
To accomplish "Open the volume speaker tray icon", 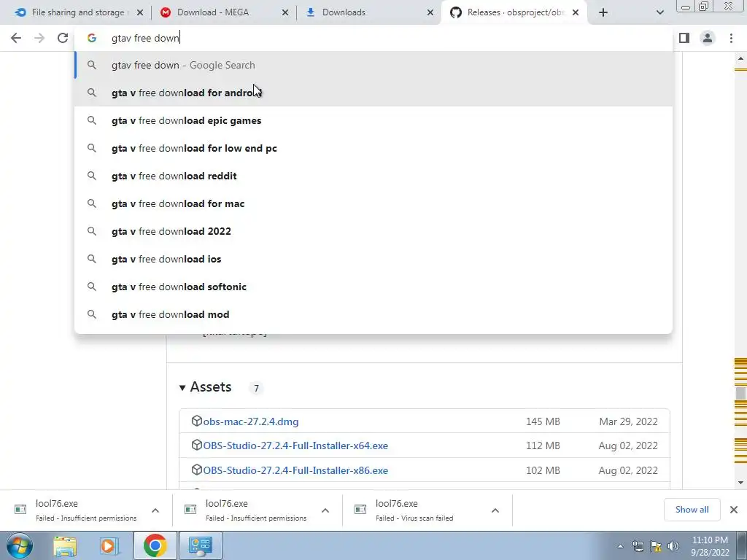I will [673, 546].
